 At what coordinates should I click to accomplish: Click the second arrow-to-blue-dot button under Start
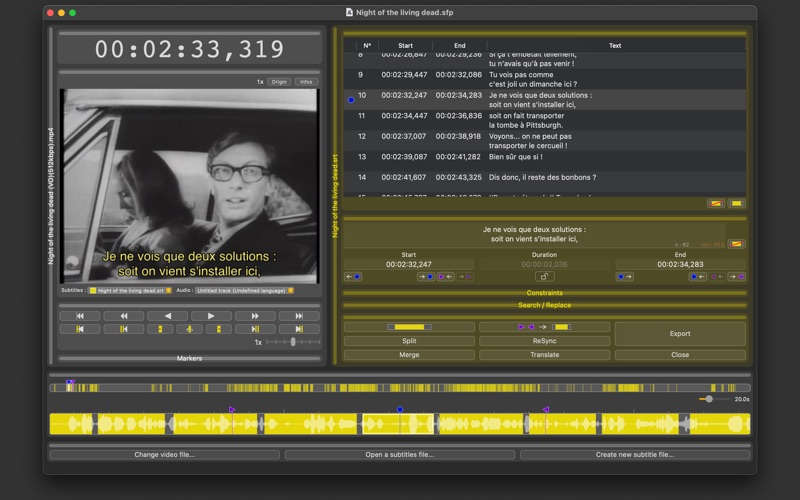tap(426, 277)
